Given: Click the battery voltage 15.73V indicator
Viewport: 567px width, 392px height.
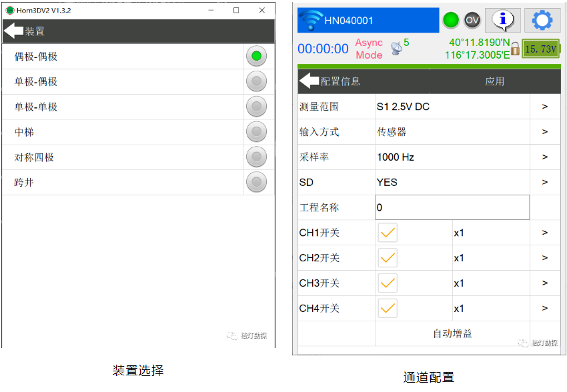Looking at the screenshot, I should (540, 49).
